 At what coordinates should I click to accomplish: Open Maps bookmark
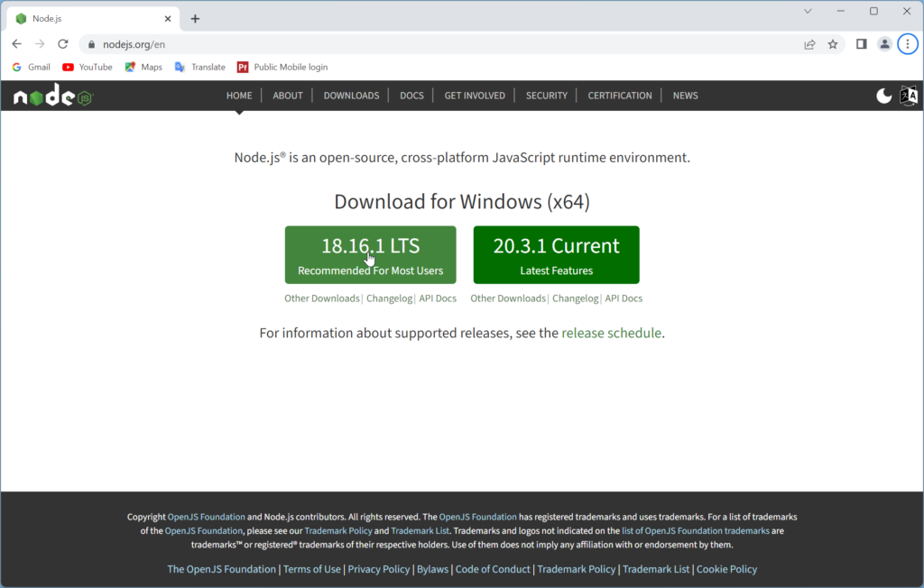(x=143, y=67)
